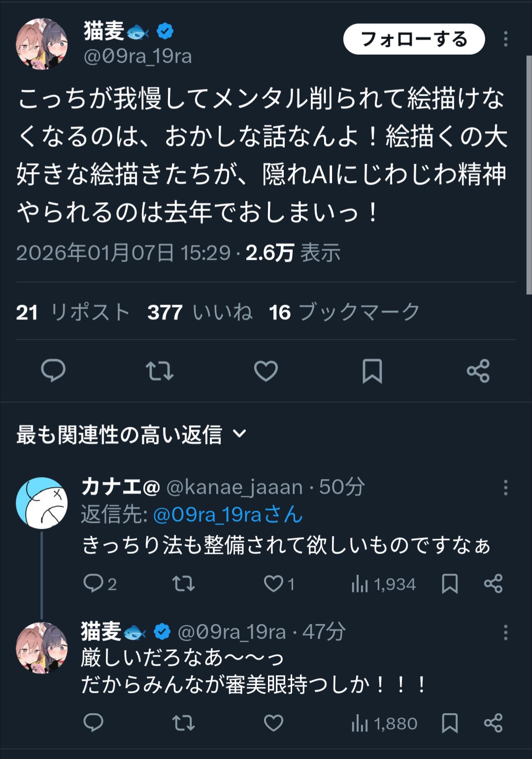Viewport: 532px width, 759px height.
Task: Share 猫麦's reply at bottom
Action: [x=493, y=723]
